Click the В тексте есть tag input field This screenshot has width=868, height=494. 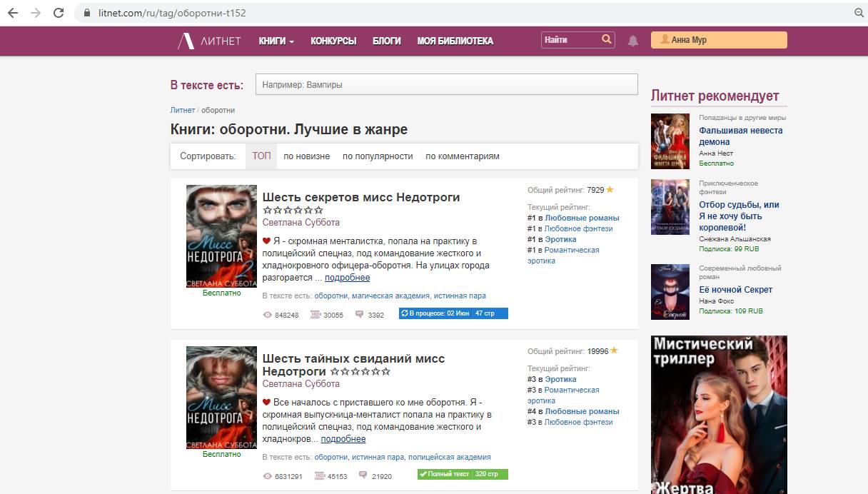446,84
